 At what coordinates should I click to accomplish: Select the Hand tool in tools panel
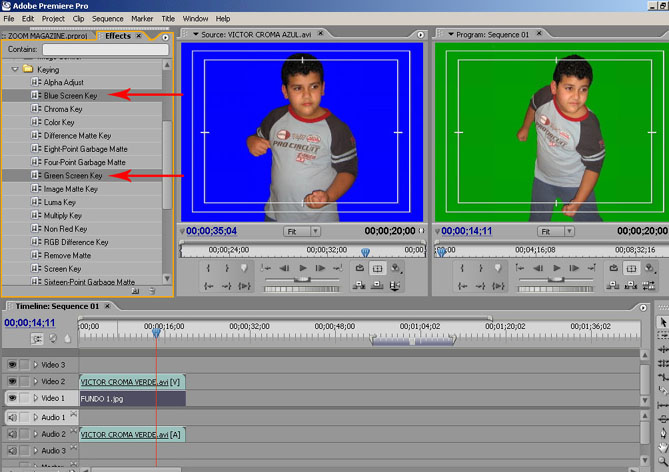coord(662,447)
